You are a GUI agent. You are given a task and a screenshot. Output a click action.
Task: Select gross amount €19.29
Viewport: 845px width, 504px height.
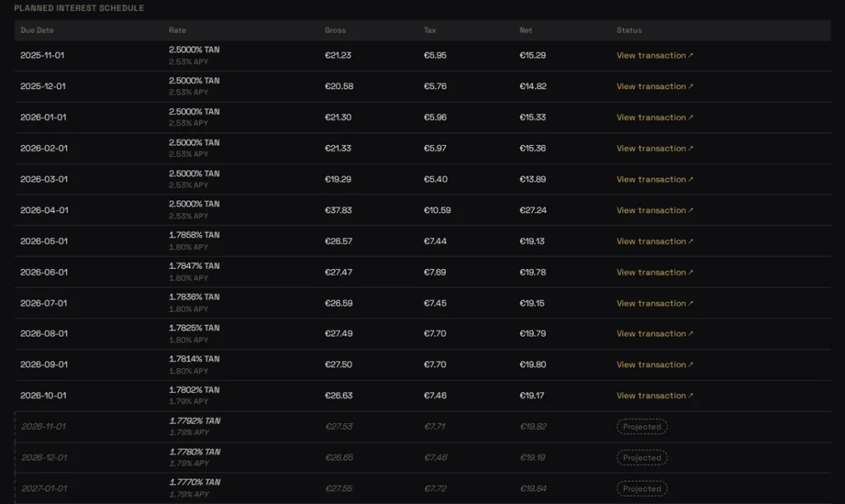pos(338,179)
